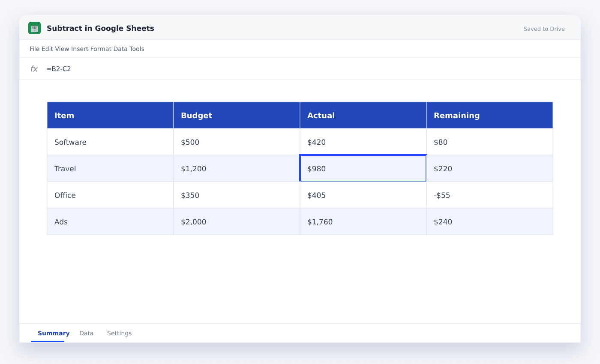The height and width of the screenshot is (364, 600).
Task: Select the Item column header
Action: point(110,115)
